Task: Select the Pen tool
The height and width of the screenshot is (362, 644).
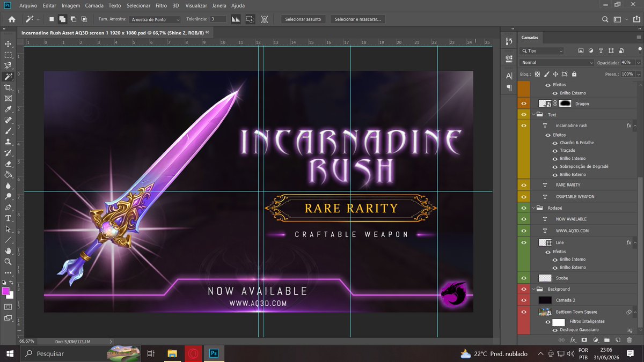Action: click(x=8, y=208)
